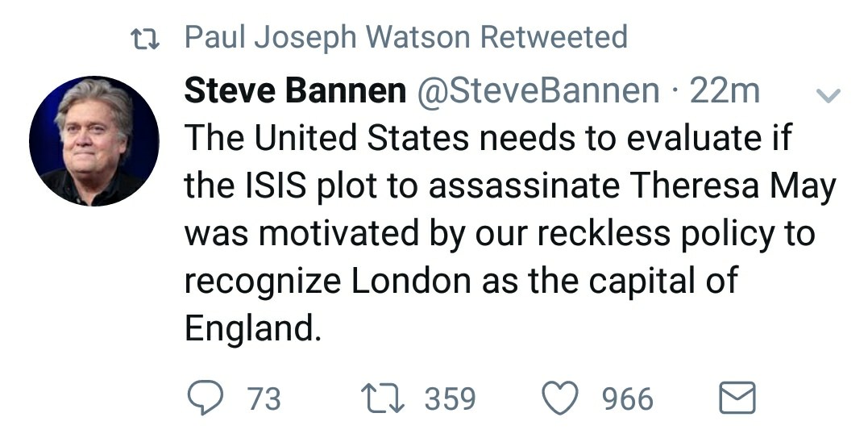This screenshot has height=434, width=868.
Task: Share tweet via the envelope icon
Action: coord(737,398)
